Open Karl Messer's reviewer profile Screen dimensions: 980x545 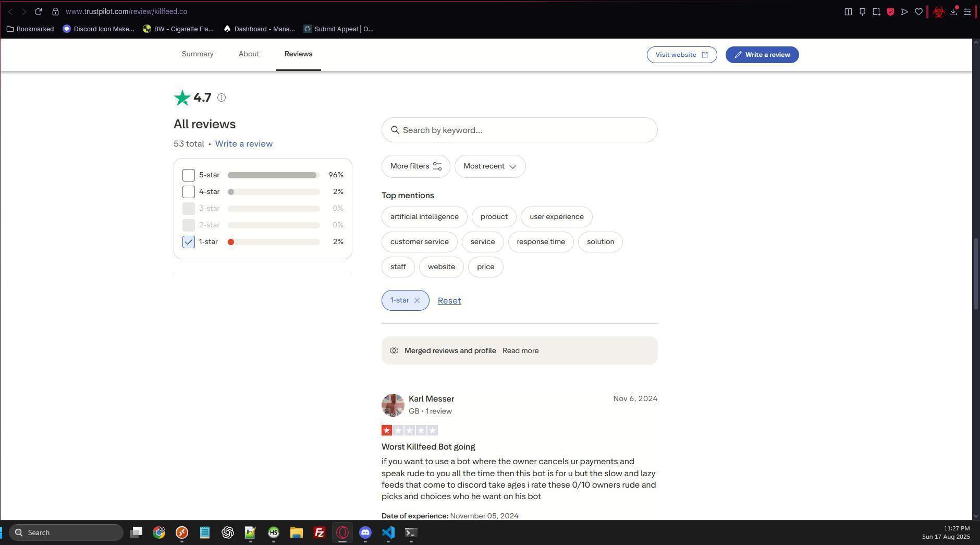431,399
